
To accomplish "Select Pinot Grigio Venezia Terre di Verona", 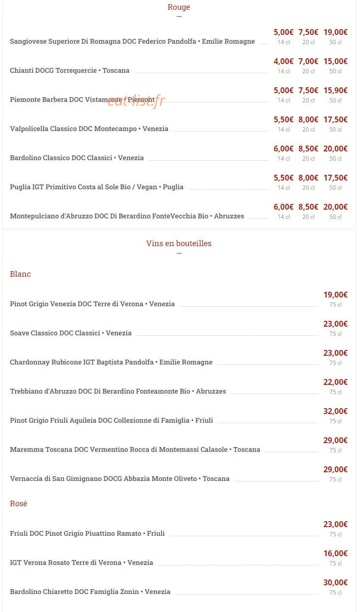I will pyautogui.click(x=92, y=304).
